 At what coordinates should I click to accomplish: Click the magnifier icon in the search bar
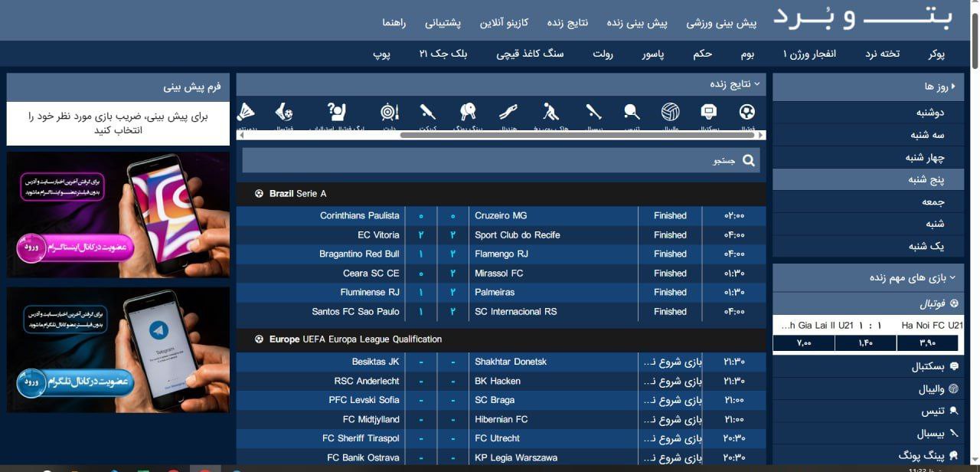[749, 160]
